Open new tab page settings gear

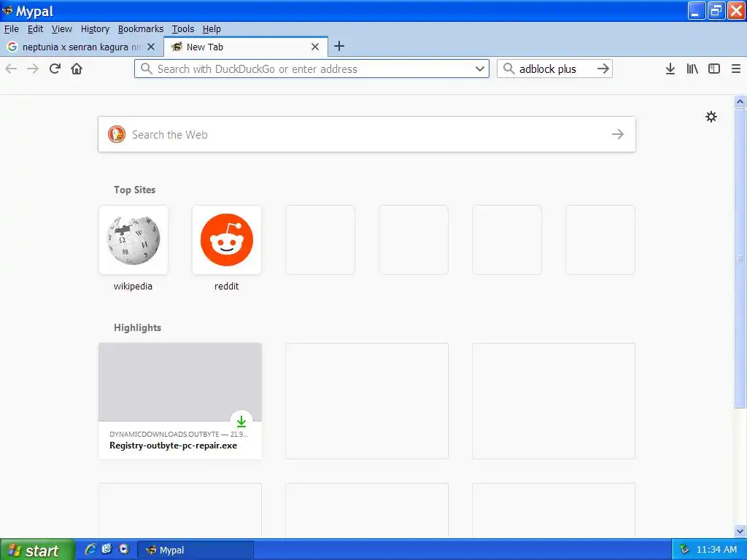pyautogui.click(x=711, y=117)
